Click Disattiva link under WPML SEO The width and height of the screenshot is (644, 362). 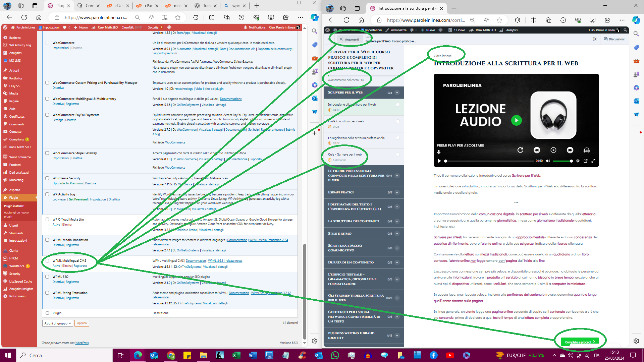point(58,282)
